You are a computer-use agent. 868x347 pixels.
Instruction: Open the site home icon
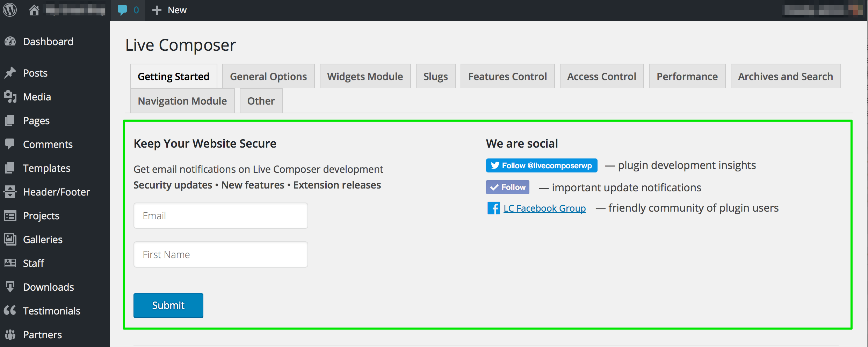tap(34, 10)
